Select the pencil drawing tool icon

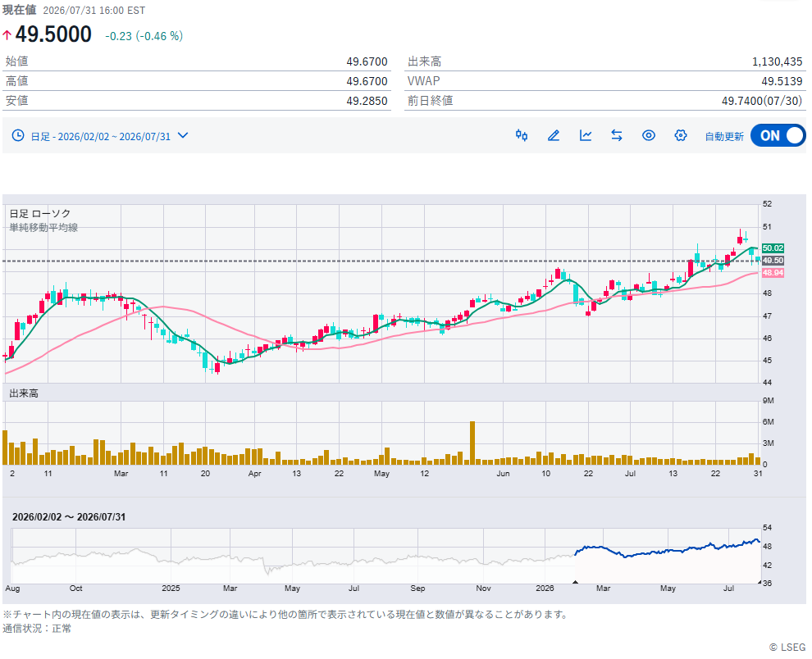tap(554, 135)
